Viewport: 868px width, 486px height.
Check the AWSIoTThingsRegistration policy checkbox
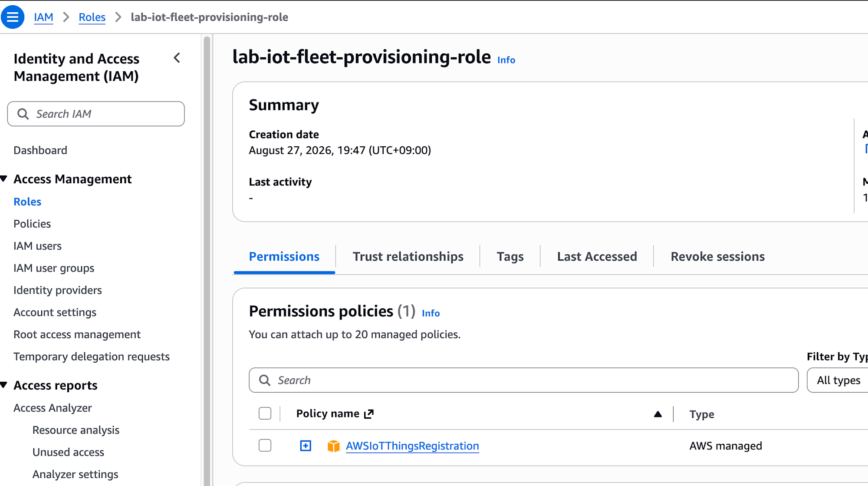[x=265, y=446]
